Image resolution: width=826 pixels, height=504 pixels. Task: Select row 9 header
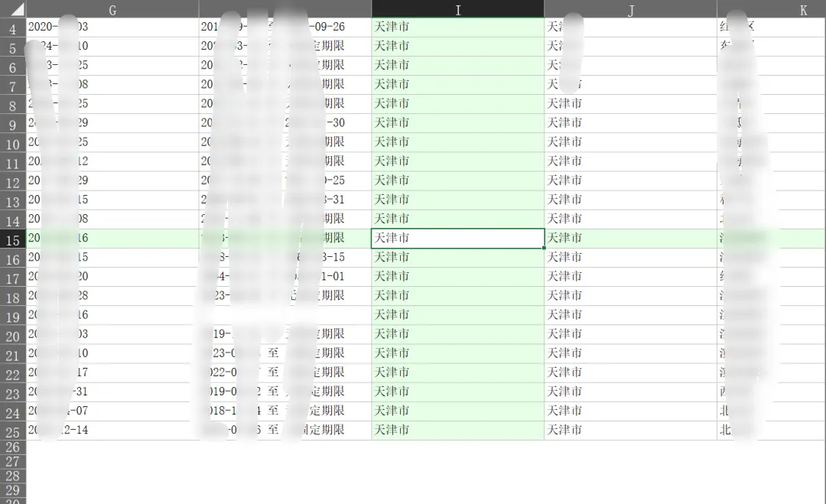point(13,123)
